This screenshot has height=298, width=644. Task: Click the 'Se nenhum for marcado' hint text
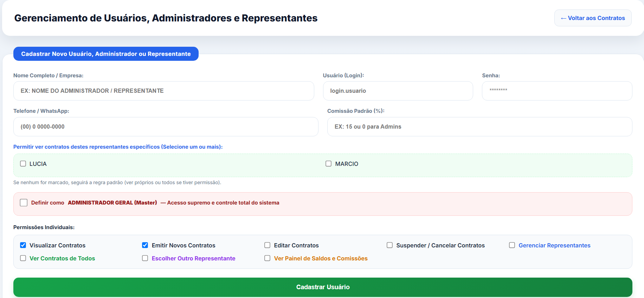tap(117, 182)
